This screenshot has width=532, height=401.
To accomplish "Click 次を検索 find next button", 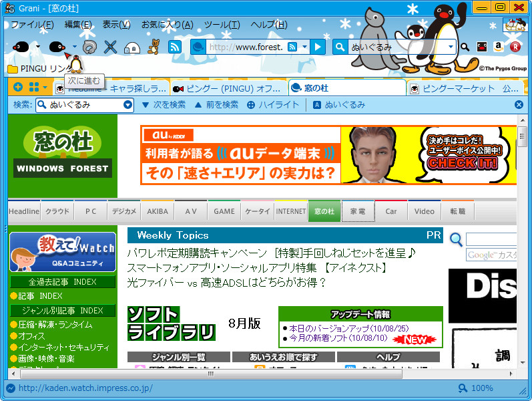I will 164,105.
